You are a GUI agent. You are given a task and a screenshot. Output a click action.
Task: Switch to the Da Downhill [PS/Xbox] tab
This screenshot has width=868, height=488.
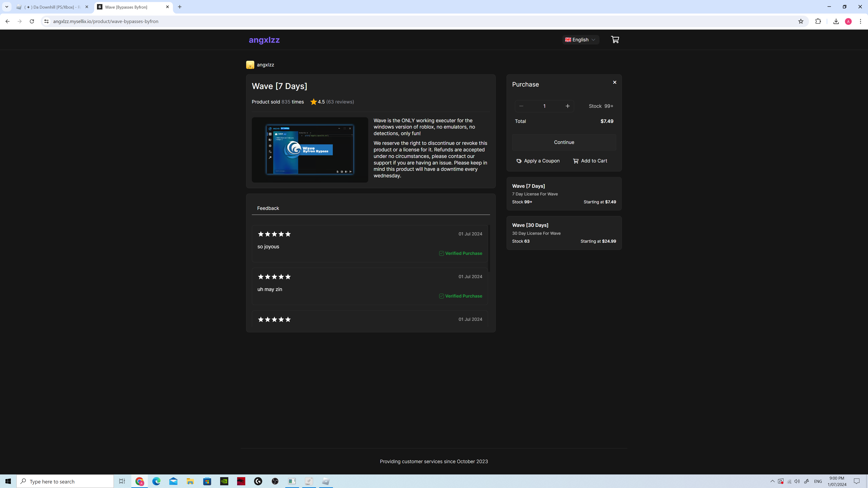[x=53, y=7]
